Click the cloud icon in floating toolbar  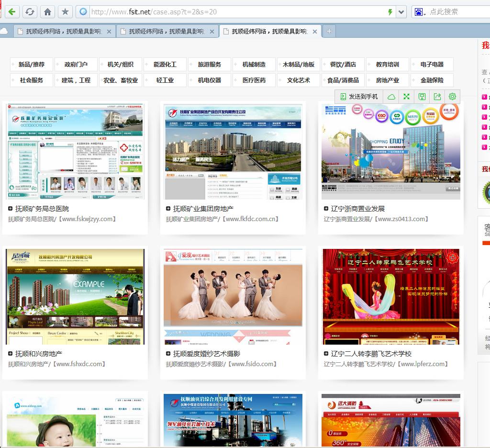pyautogui.click(x=391, y=97)
